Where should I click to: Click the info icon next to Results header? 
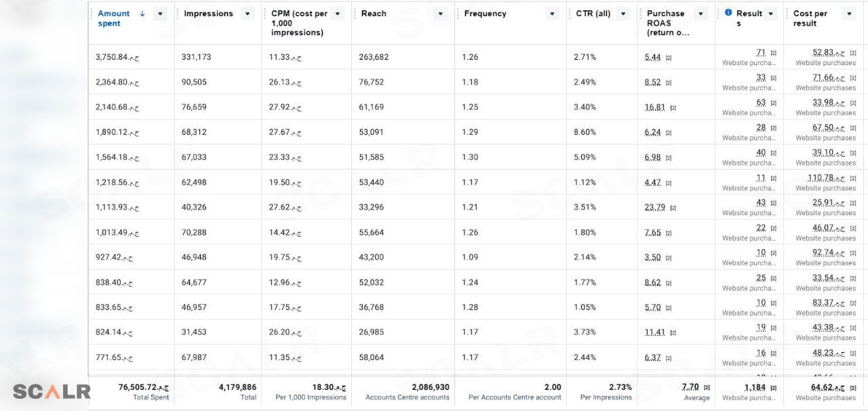pos(728,12)
